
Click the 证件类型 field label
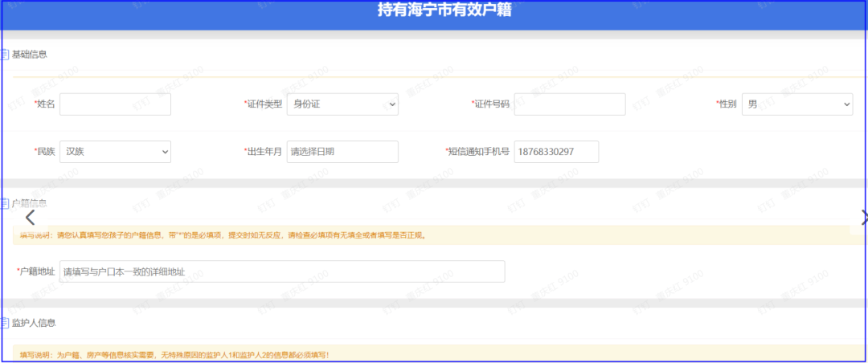tap(264, 104)
